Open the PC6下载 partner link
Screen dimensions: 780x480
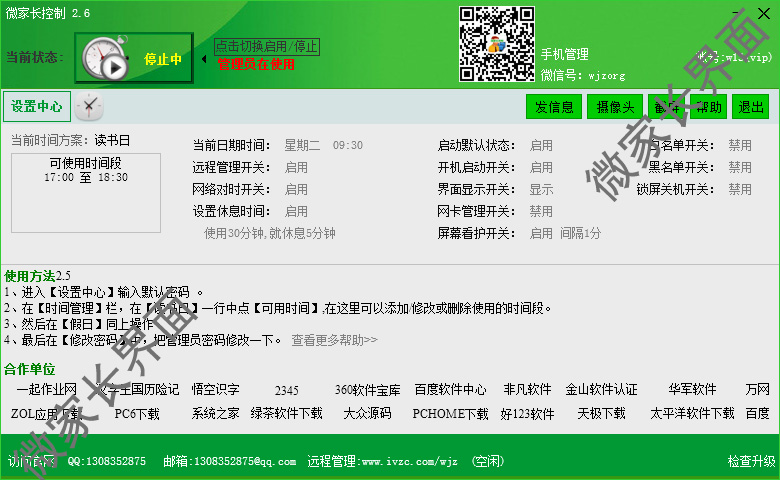click(137, 414)
